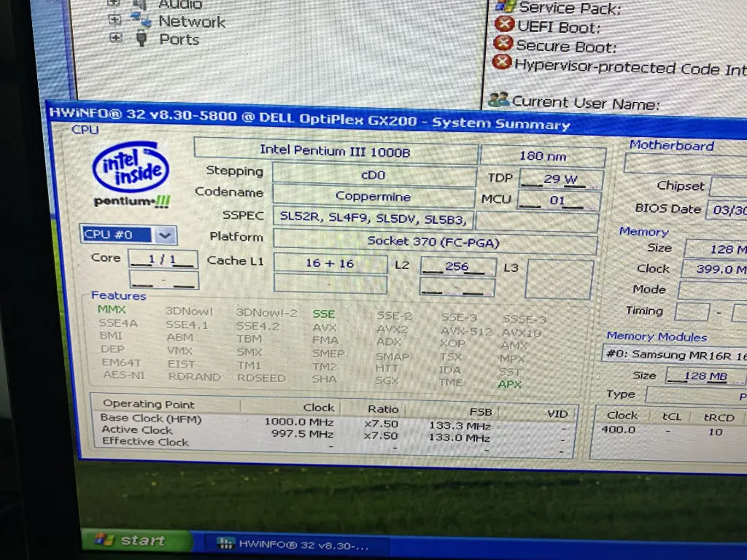Screen dimensions: 747x560
Task: Click the FSB value "133.3 MHz"
Action: coord(460,426)
